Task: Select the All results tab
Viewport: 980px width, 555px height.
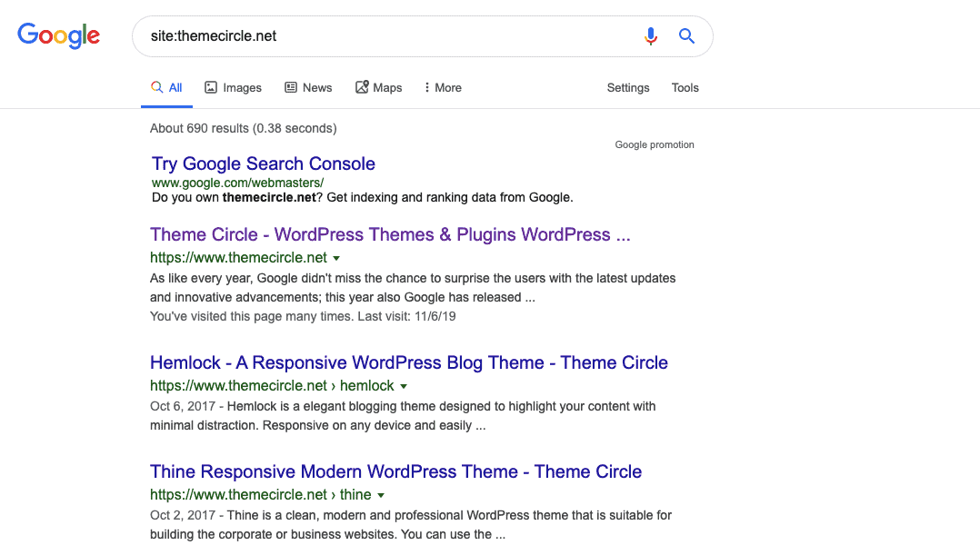Action: pos(166,87)
